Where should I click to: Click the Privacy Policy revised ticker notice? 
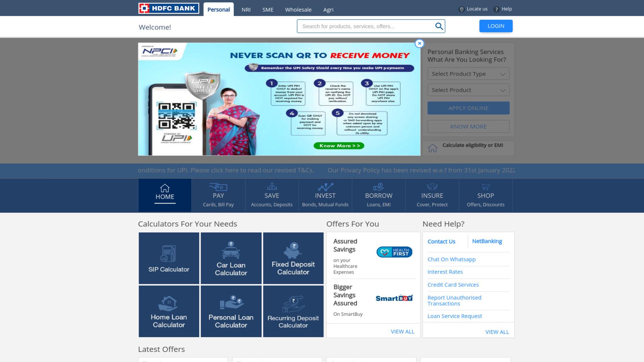click(421, 170)
